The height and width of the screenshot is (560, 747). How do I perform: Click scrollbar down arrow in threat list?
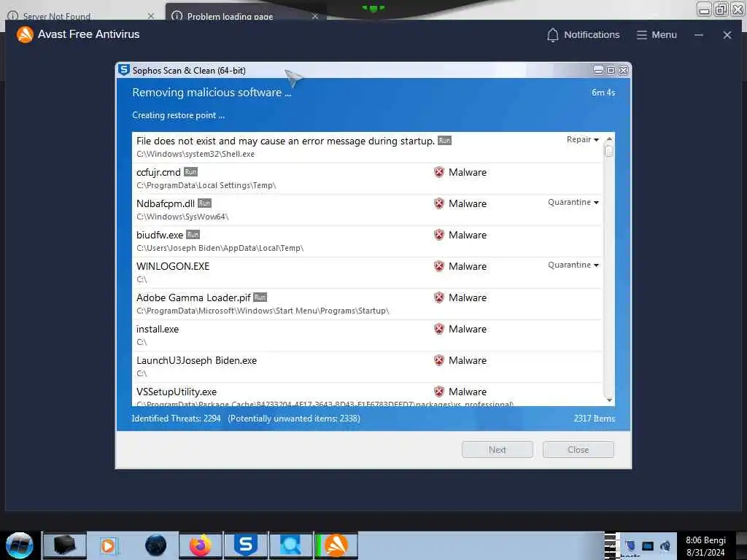[609, 400]
